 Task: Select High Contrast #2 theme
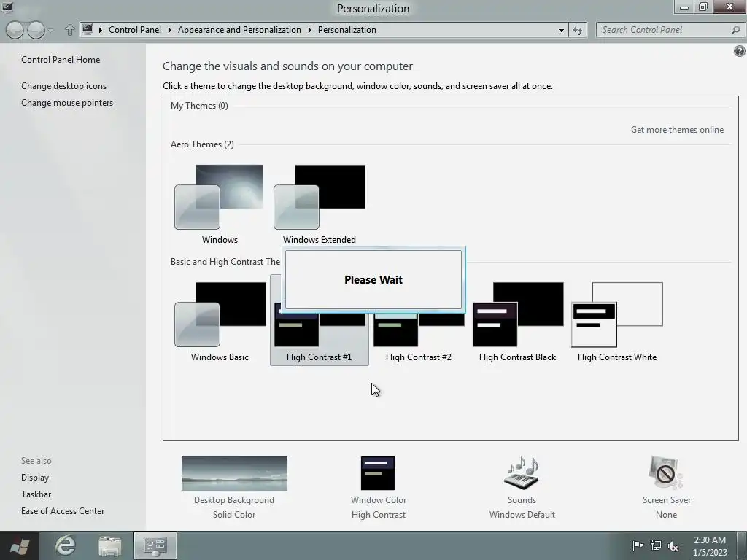[418, 322]
